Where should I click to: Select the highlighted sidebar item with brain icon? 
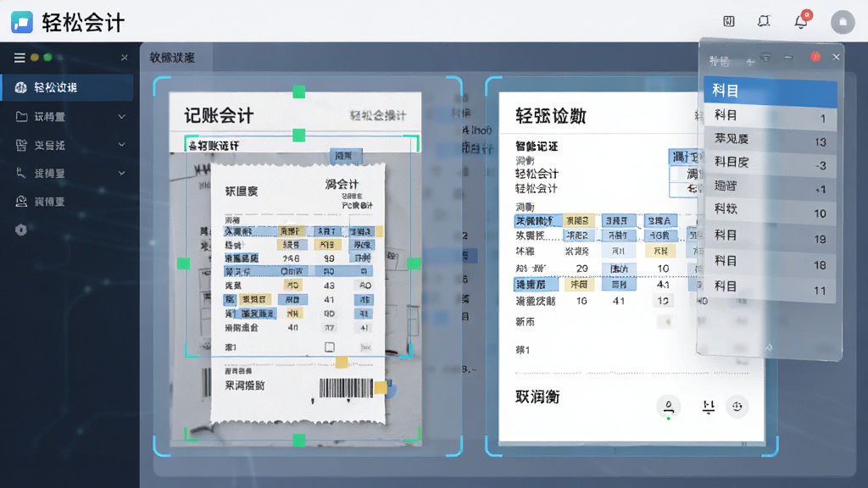pyautogui.click(x=68, y=87)
